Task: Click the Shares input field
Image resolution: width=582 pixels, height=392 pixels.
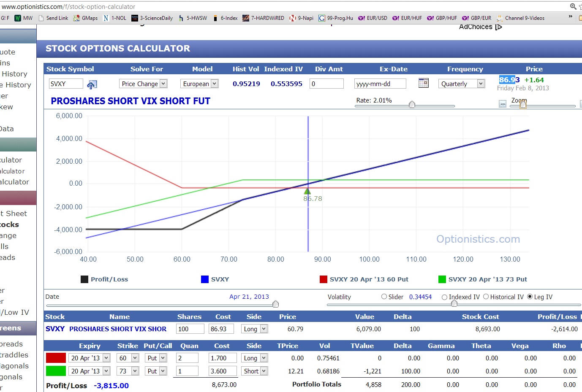Action: 190,329
